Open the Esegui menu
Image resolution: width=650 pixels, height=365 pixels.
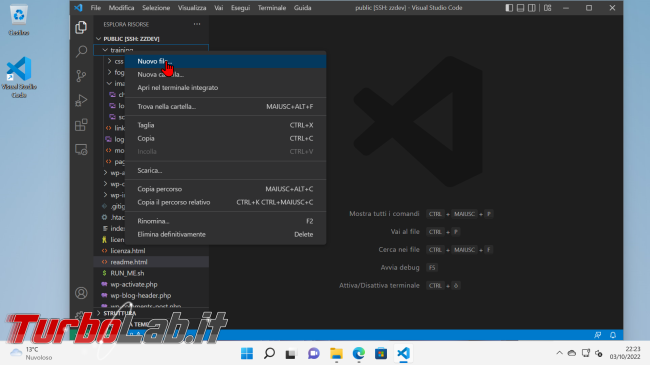240,8
